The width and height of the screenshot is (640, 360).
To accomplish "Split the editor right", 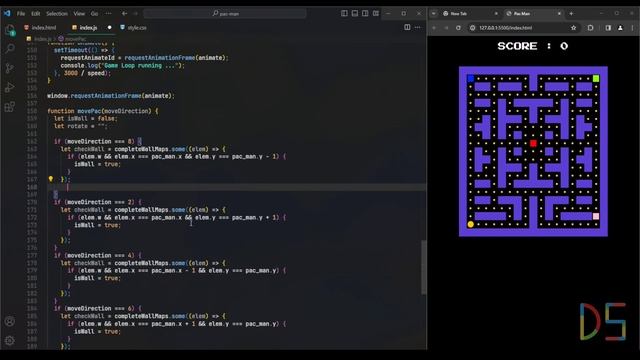I will 407,27.
